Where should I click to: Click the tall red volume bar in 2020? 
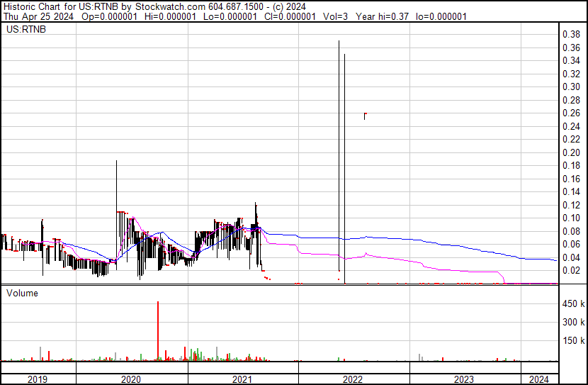pyautogui.click(x=158, y=331)
